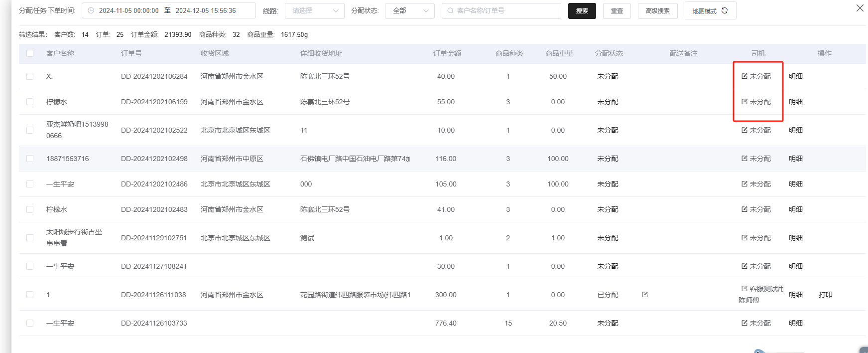Click the 打印 print link for order DD-20241126111038

click(825, 295)
